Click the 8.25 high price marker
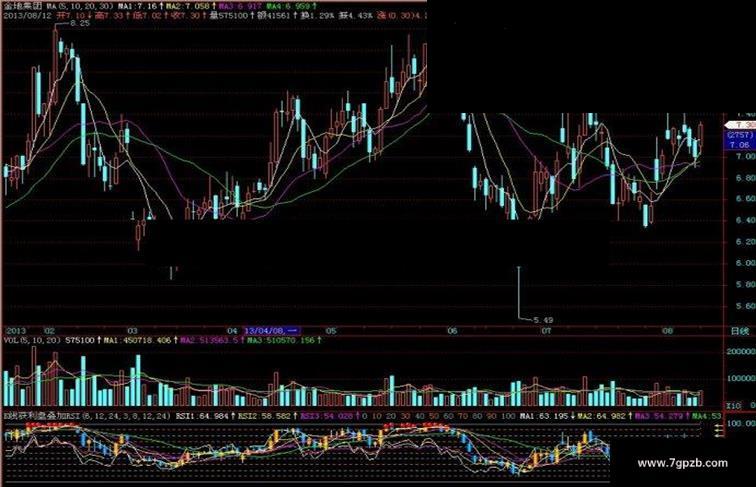 pos(80,23)
